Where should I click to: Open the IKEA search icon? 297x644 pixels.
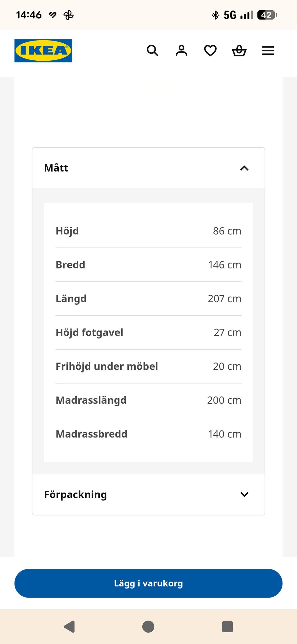153,50
